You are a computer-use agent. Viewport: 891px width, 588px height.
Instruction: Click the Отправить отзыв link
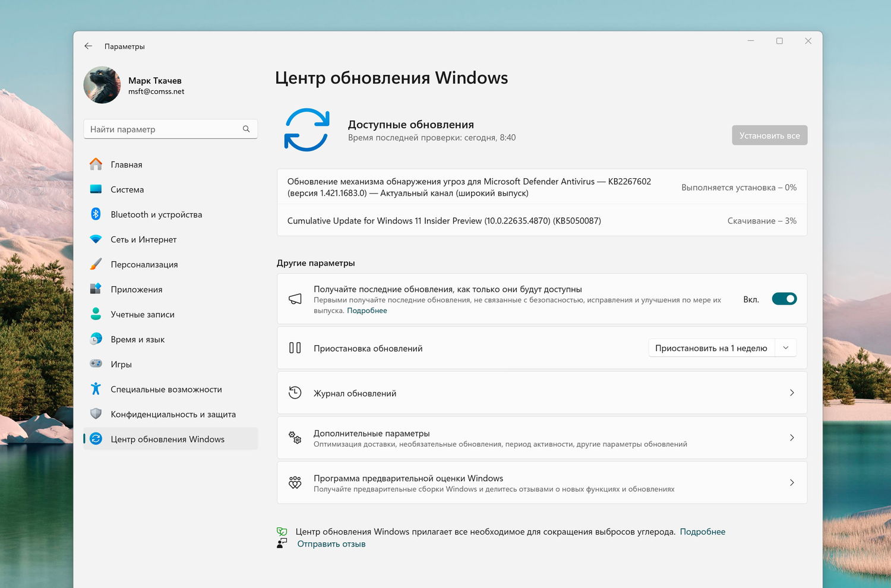tap(331, 543)
